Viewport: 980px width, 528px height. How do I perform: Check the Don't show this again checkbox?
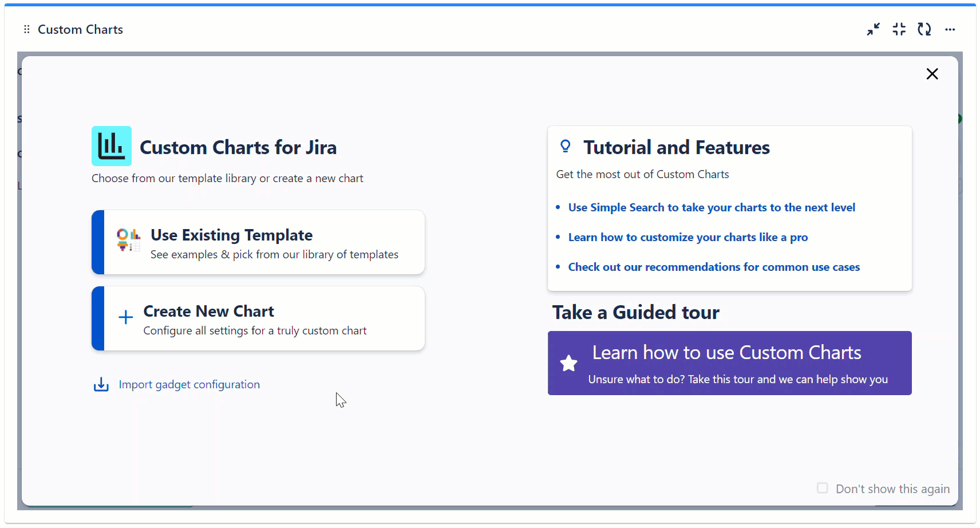tap(823, 488)
